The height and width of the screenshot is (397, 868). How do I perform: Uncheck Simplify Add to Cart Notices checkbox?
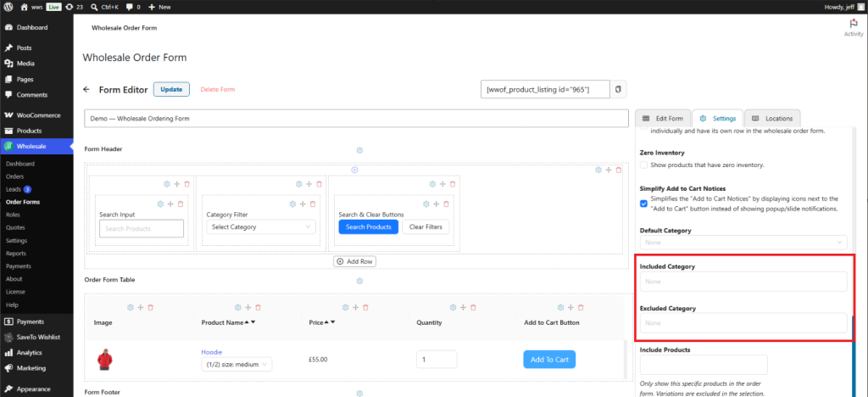643,204
